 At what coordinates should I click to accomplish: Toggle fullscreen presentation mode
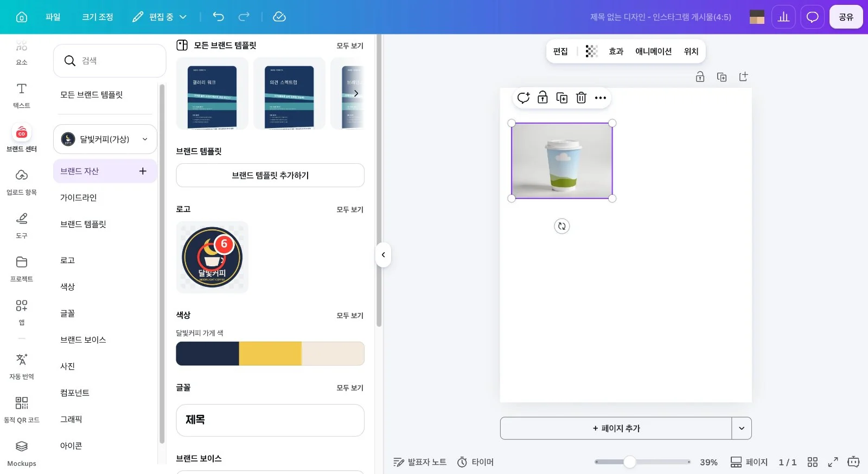pyautogui.click(x=833, y=462)
